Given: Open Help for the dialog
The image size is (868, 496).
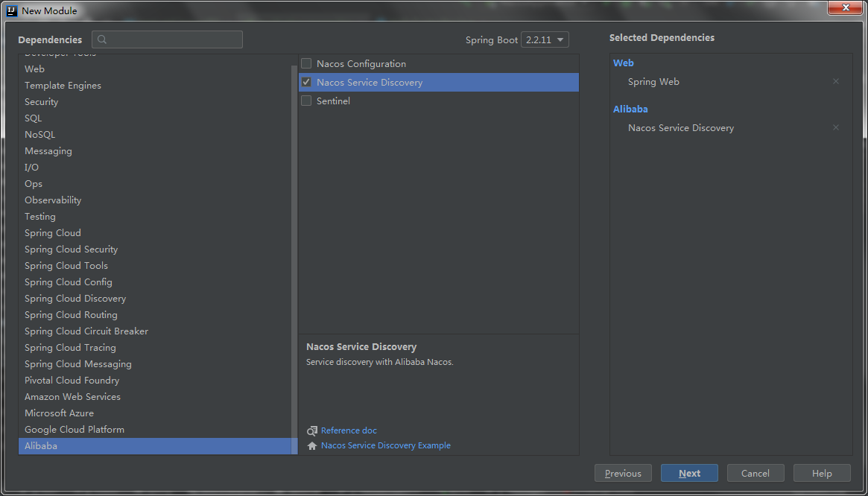Looking at the screenshot, I should point(822,474).
